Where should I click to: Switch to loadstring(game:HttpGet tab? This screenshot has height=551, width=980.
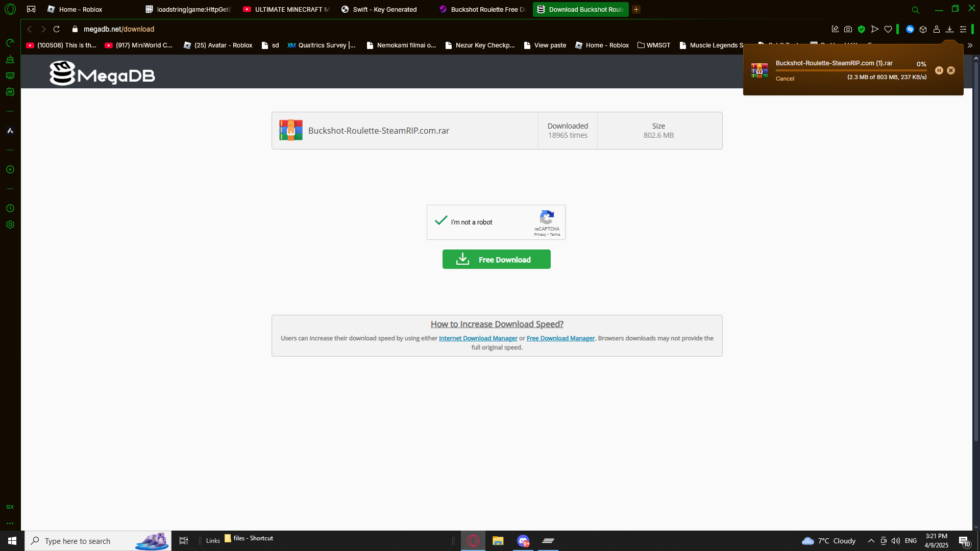[x=188, y=9]
